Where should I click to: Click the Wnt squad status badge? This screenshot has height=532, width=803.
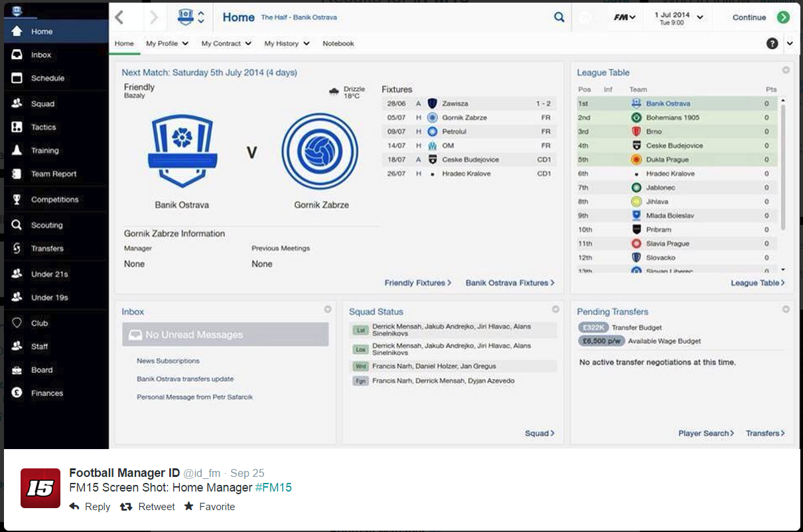point(360,366)
